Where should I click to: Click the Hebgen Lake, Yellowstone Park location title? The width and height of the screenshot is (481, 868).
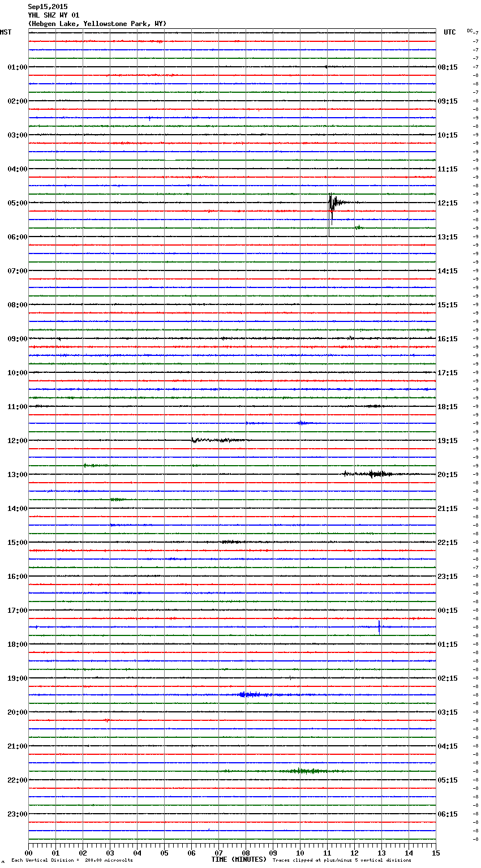[x=97, y=24]
